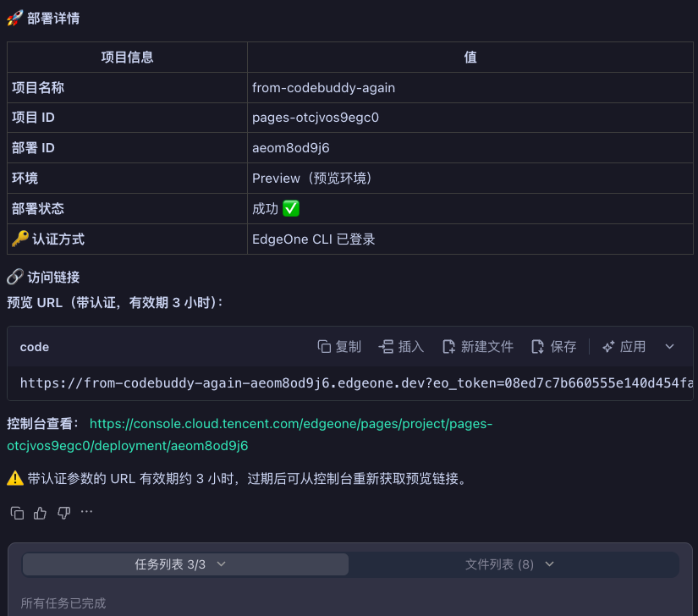Click the 值 column header

[x=470, y=57]
